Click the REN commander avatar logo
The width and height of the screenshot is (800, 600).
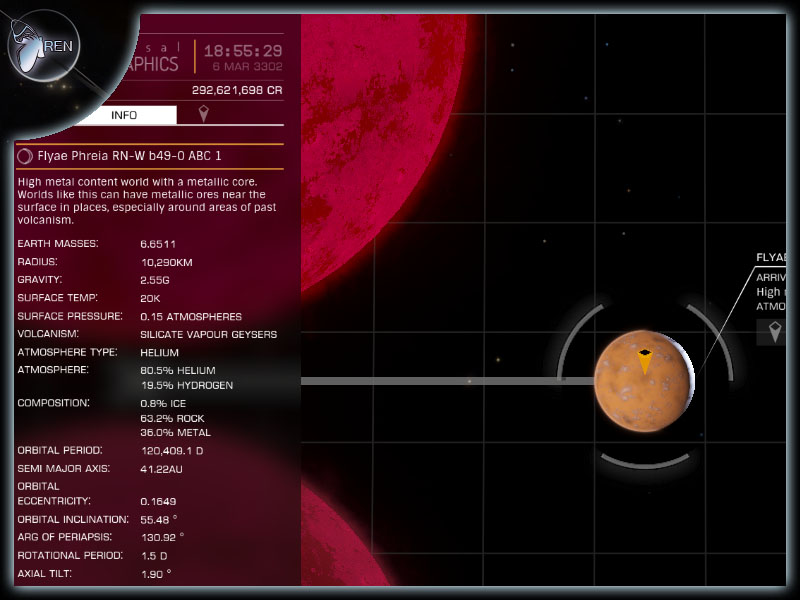[x=44, y=46]
